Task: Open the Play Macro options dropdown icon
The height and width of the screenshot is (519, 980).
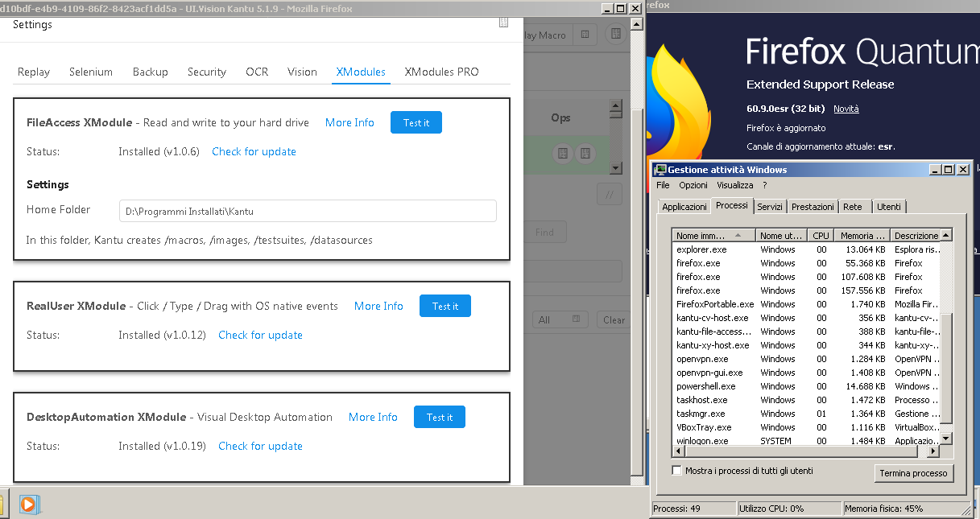Action: coord(585,35)
